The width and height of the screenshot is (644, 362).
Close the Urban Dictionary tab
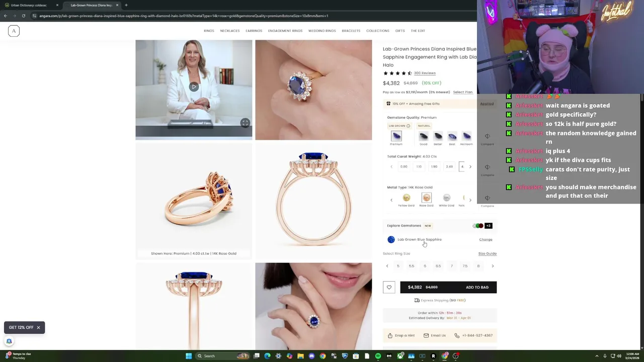click(57, 5)
